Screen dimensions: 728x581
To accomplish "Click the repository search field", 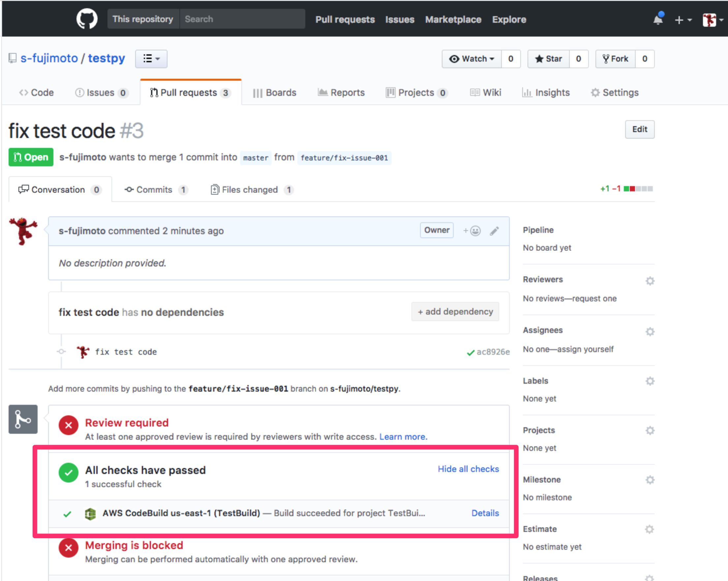I will click(242, 18).
